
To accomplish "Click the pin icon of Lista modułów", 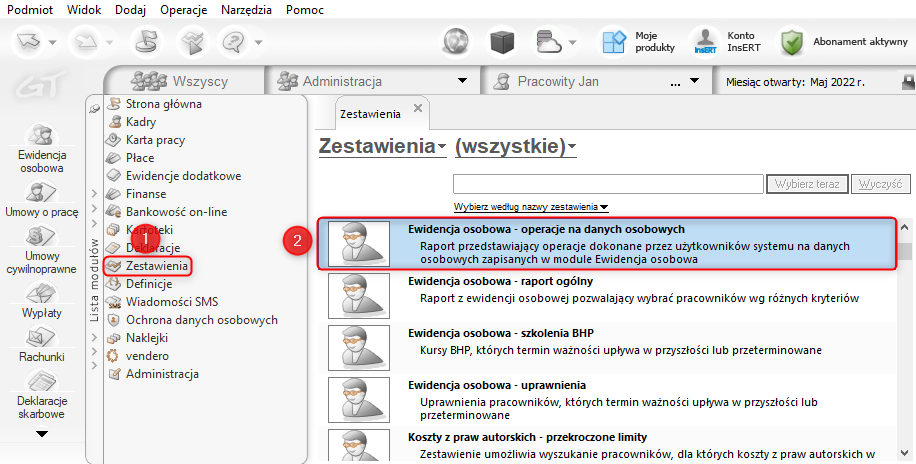I will click(x=95, y=109).
